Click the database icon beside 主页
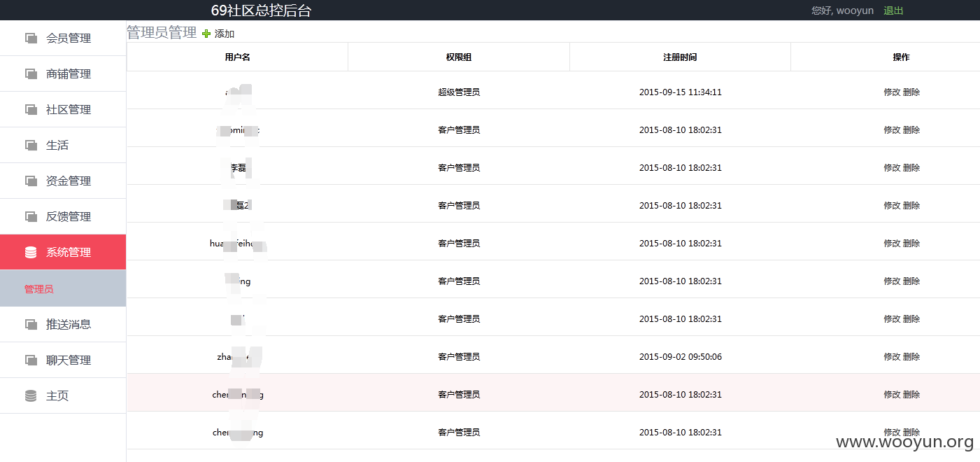 tap(31, 396)
